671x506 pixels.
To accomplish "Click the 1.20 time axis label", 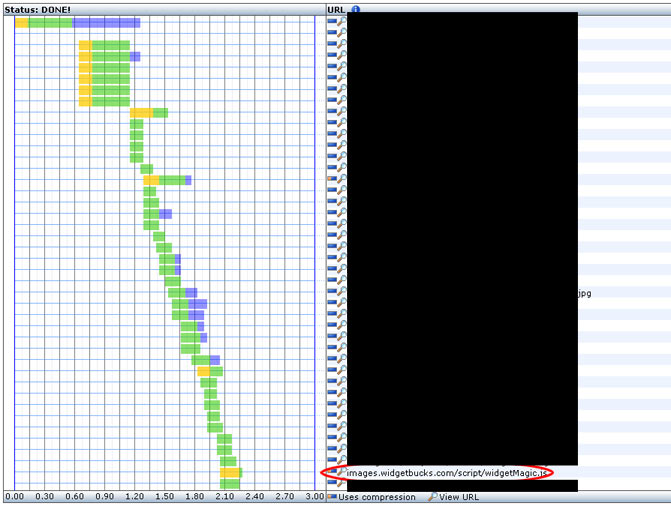I will click(x=134, y=497).
